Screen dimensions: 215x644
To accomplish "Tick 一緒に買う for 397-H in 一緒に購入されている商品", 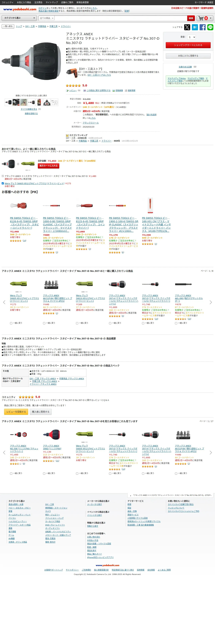I will point(110,323).
